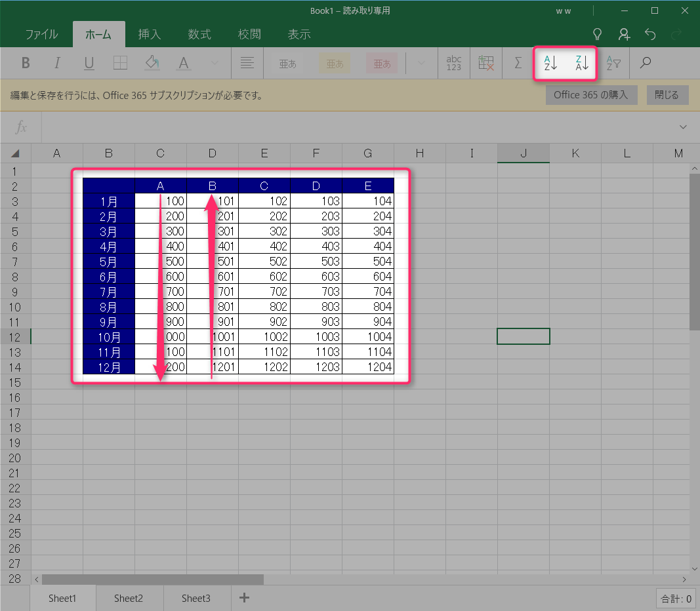Apply fill color with paint bucket
Viewport: 700px width, 611px height.
pyautogui.click(x=152, y=63)
